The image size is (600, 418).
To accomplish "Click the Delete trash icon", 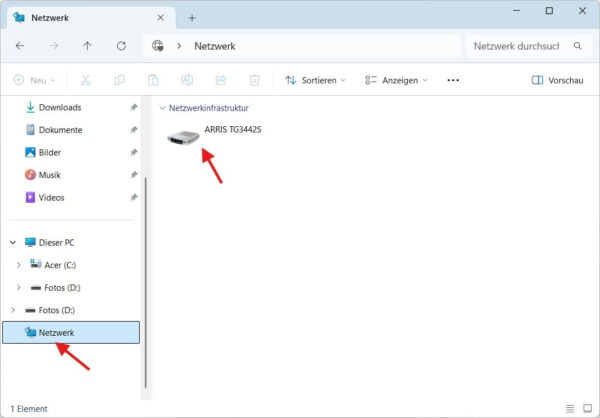I will tap(254, 80).
